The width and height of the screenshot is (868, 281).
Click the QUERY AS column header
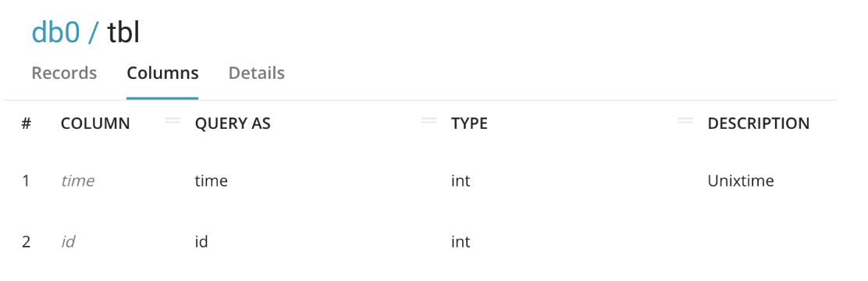tap(233, 123)
